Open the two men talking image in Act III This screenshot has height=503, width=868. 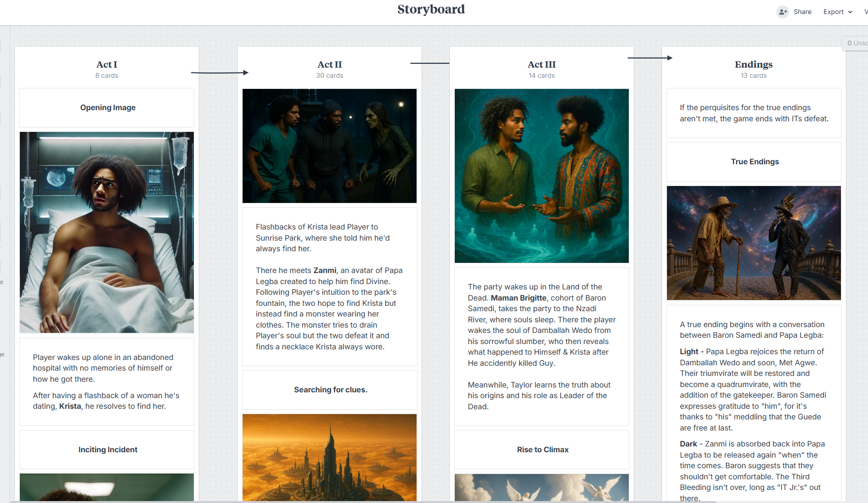(x=542, y=176)
